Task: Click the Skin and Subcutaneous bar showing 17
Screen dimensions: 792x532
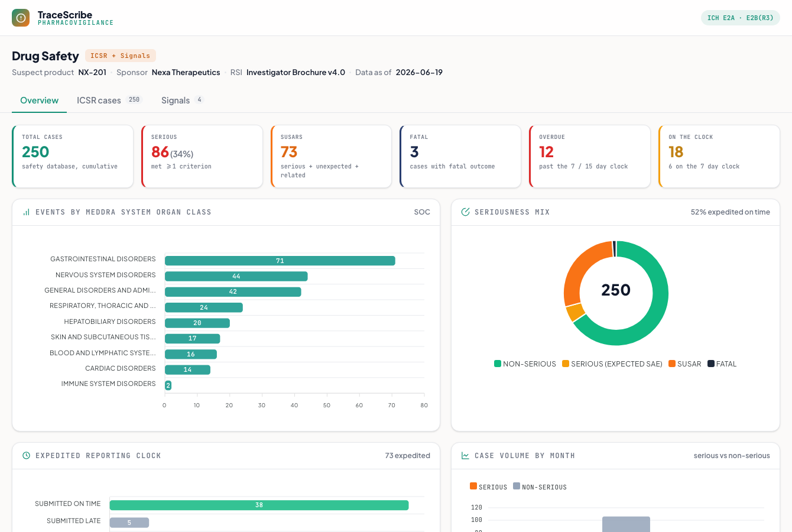Action: (x=193, y=339)
